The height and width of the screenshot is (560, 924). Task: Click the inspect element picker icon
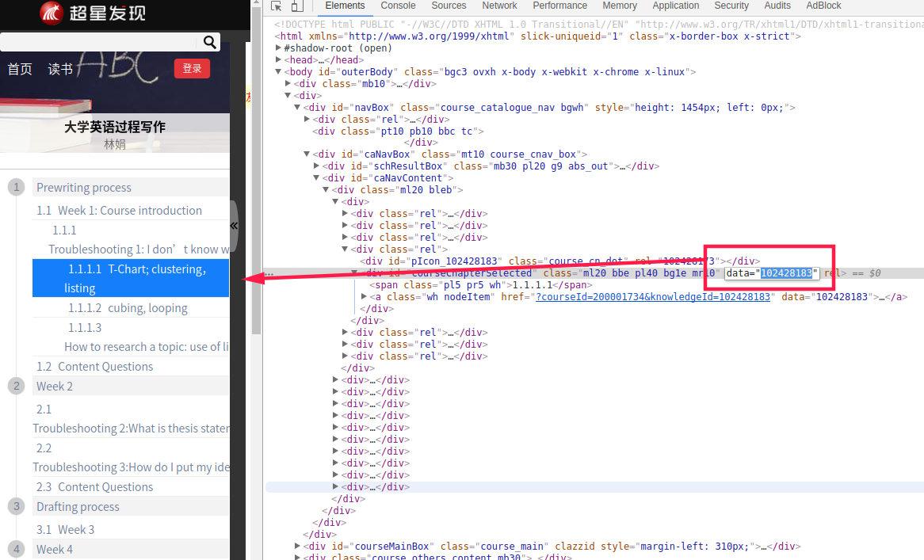click(x=276, y=6)
